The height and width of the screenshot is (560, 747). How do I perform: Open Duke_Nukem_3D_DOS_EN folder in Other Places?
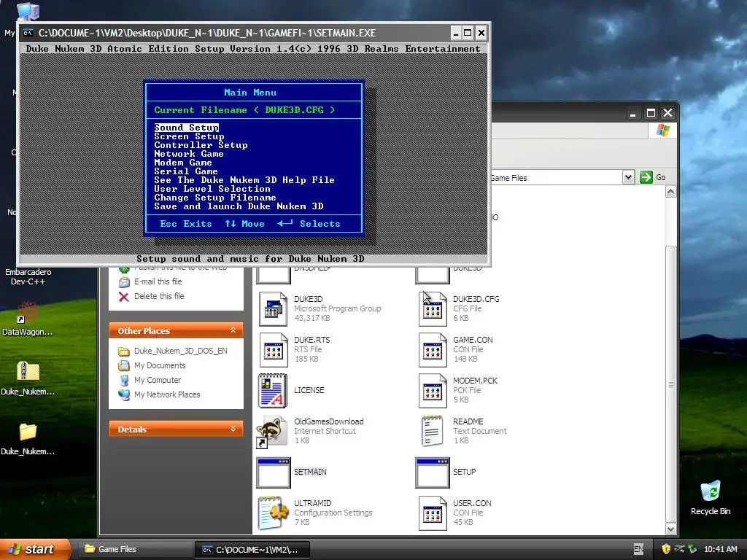pyautogui.click(x=181, y=351)
